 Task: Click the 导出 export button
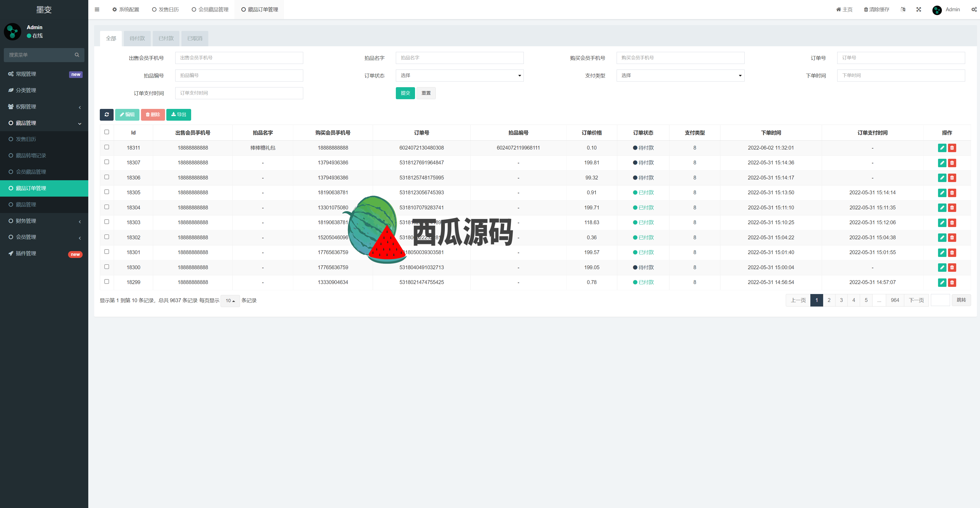(x=178, y=115)
